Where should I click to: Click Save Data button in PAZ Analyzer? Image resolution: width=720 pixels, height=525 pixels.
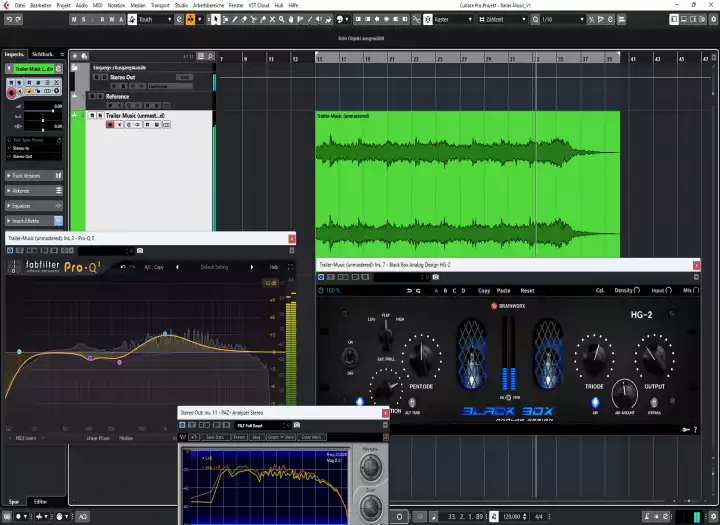(214, 437)
